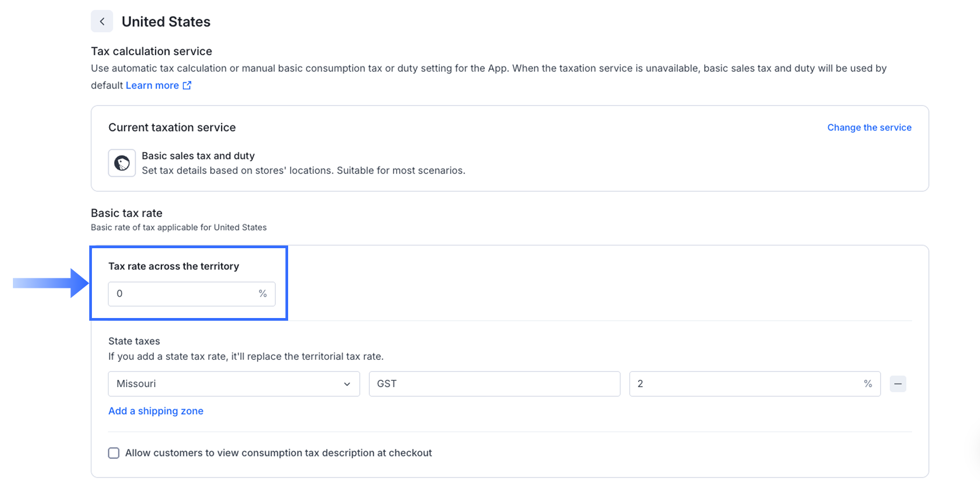This screenshot has width=980, height=491.
Task: Click the percent symbol in state tax rate field
Action: pos(868,384)
